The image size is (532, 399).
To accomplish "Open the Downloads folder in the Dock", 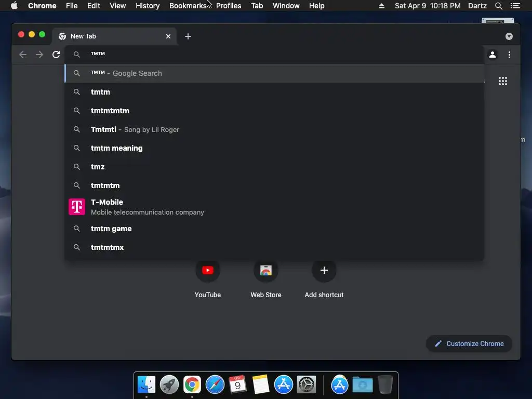I will tap(362, 384).
